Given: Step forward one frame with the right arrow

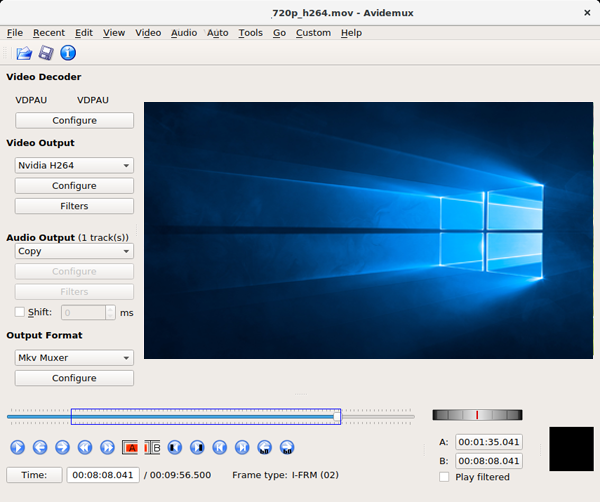Looking at the screenshot, I should click(62, 447).
